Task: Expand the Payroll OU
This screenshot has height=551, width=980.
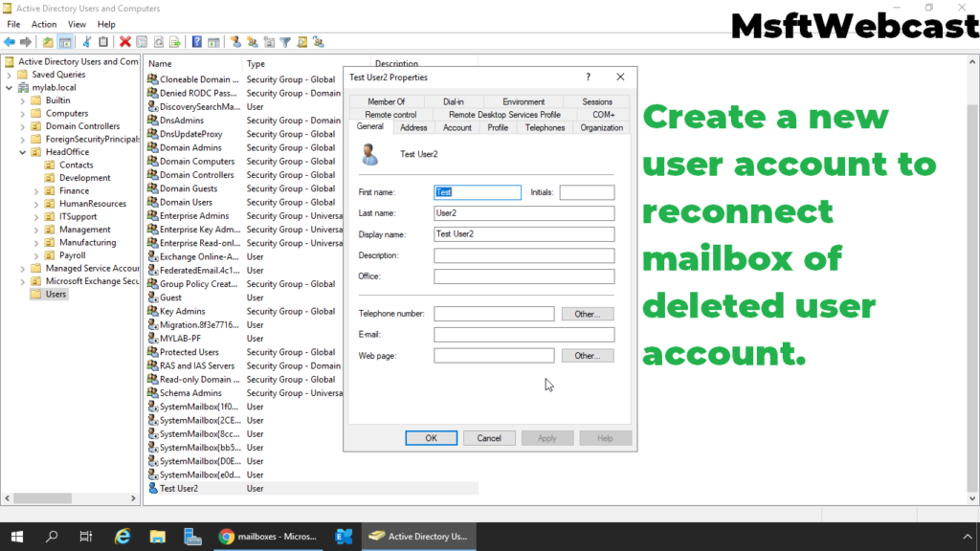Action: point(36,255)
